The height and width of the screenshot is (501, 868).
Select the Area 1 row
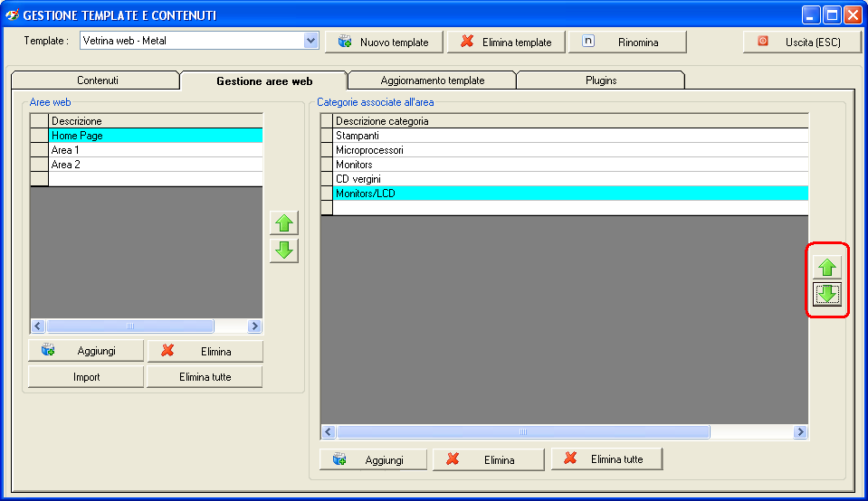click(x=156, y=150)
